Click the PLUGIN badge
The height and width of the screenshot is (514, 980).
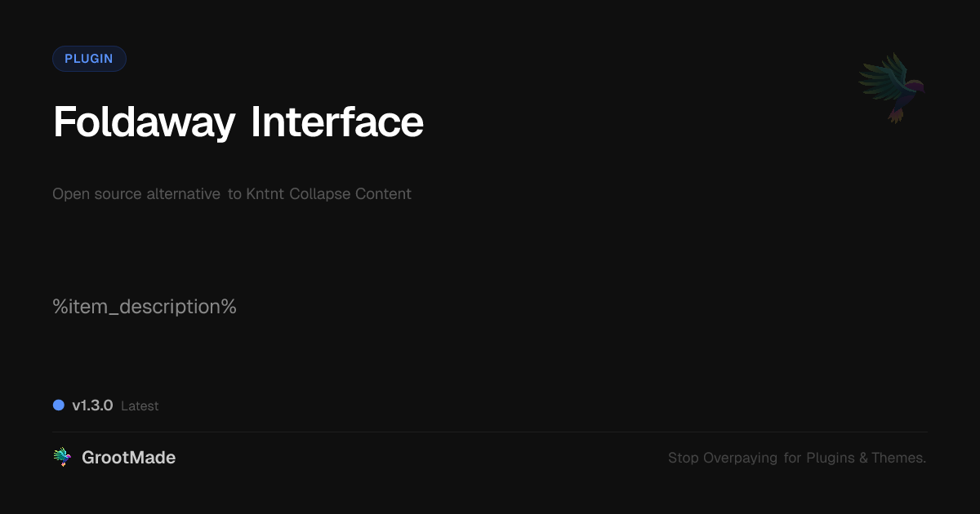pyautogui.click(x=89, y=59)
